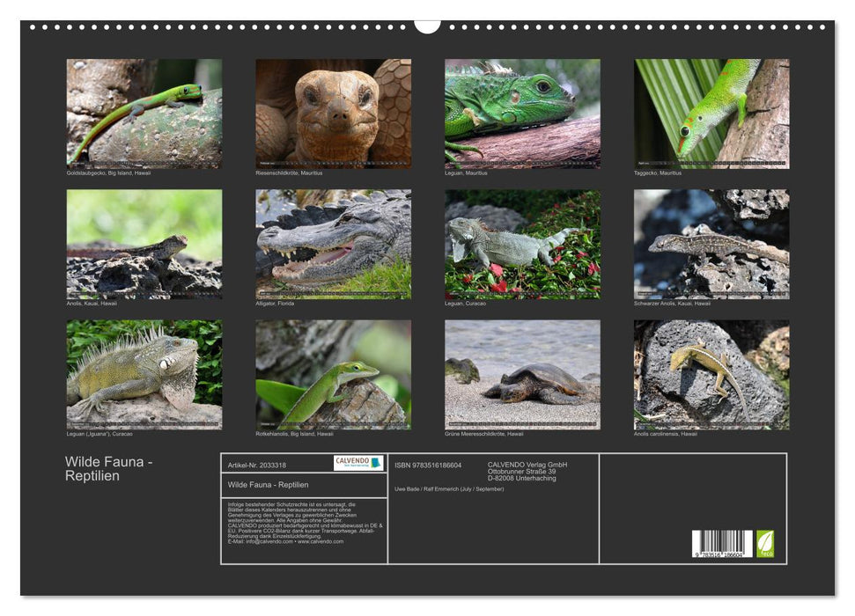Select the Rotkehlanolis, Big Island photo

pos(333,374)
